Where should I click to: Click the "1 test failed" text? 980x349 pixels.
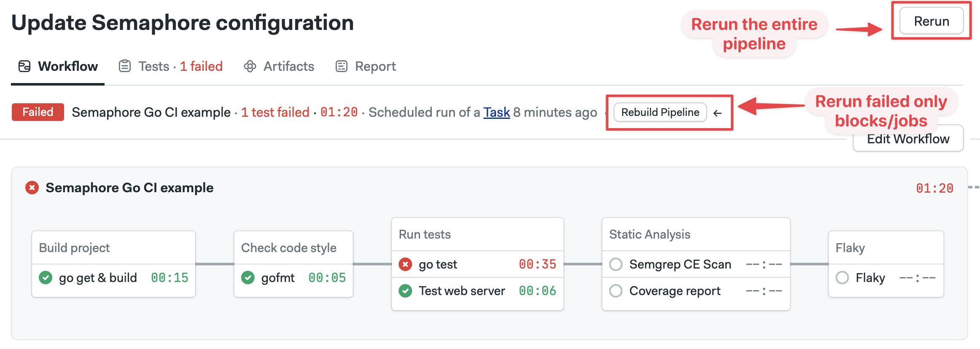coord(275,113)
